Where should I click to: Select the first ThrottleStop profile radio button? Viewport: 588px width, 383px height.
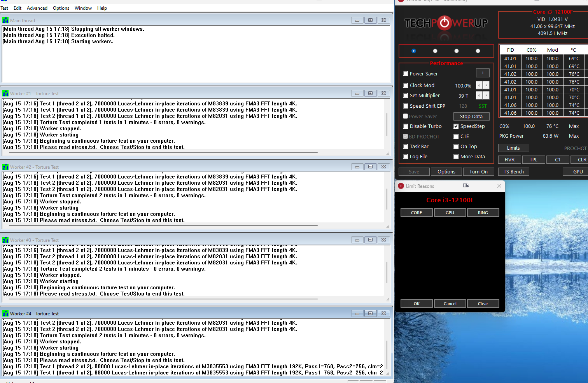[414, 51]
